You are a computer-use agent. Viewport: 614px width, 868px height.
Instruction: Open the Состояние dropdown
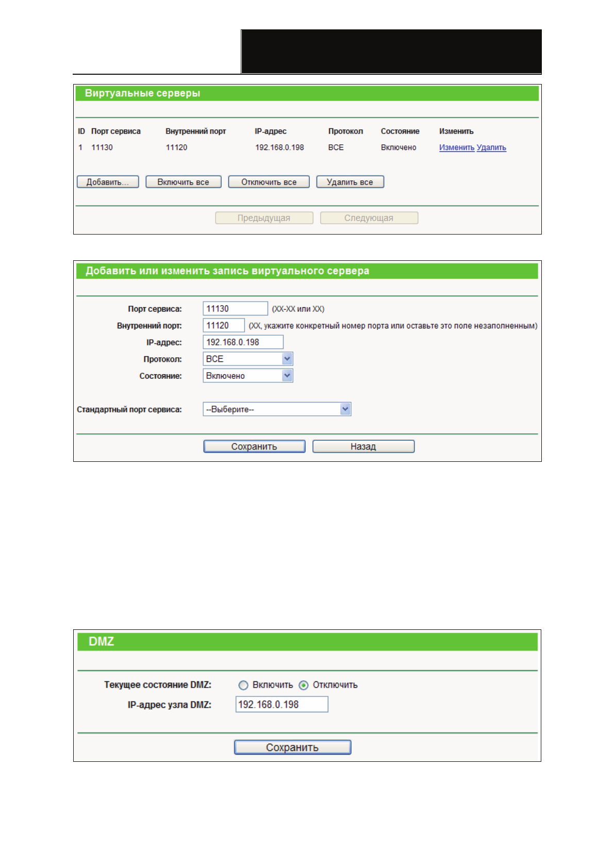click(248, 376)
